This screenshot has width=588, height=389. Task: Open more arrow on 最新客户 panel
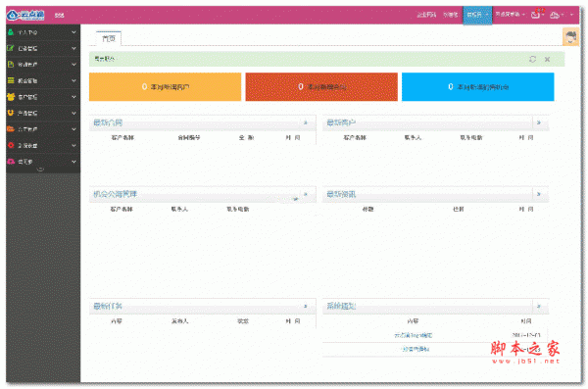coord(539,122)
